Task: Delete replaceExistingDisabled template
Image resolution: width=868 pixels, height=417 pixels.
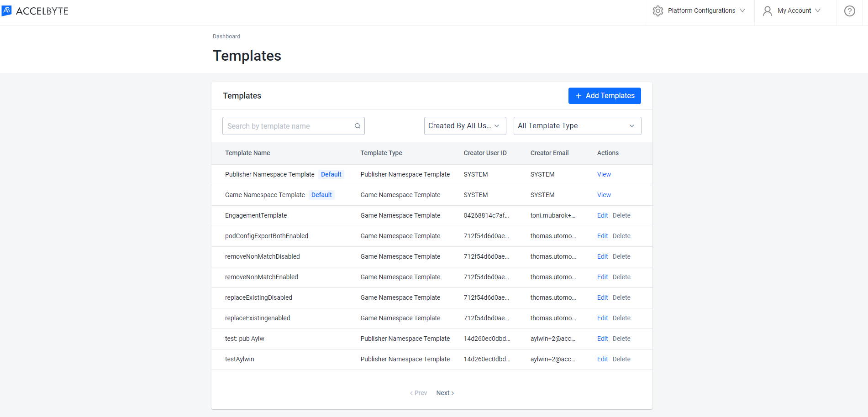Action: tap(621, 297)
